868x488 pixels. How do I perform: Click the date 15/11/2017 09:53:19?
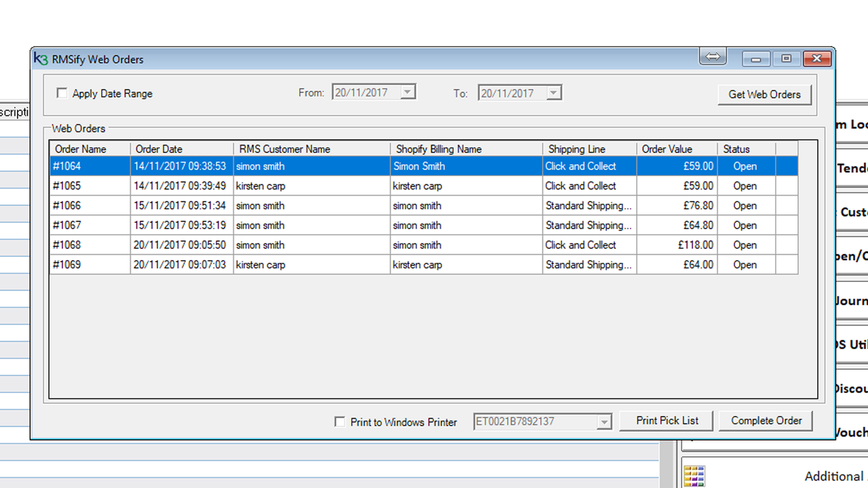(x=180, y=225)
